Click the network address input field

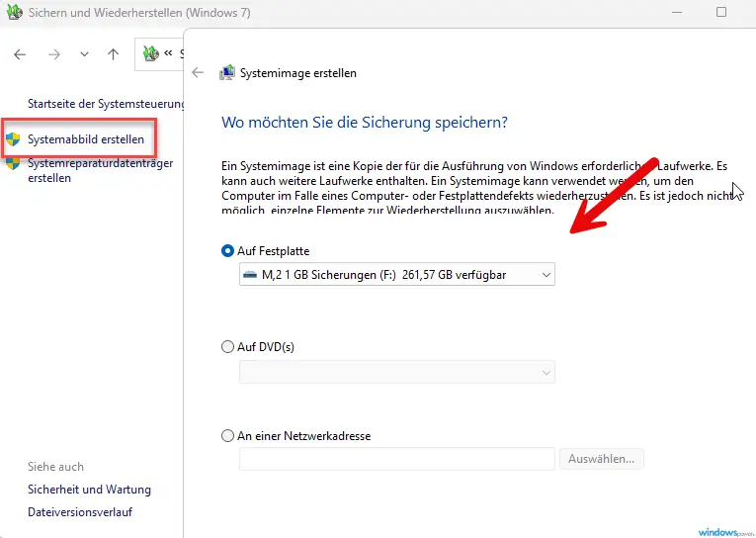pyautogui.click(x=397, y=459)
